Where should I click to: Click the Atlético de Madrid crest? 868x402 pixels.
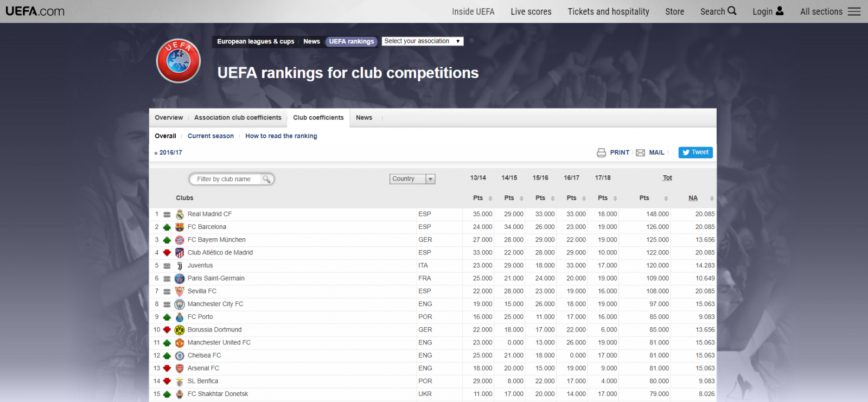point(180,253)
